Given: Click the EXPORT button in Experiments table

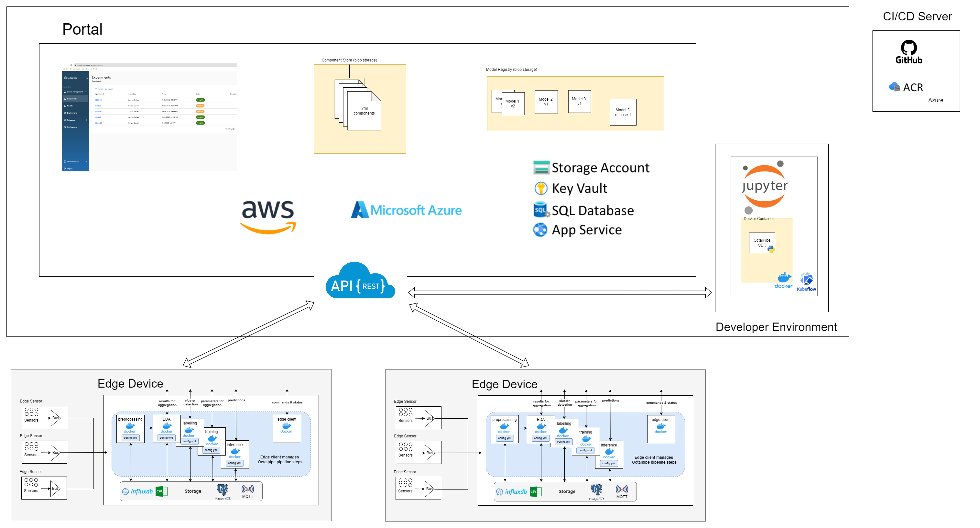Looking at the screenshot, I should tap(109, 89).
